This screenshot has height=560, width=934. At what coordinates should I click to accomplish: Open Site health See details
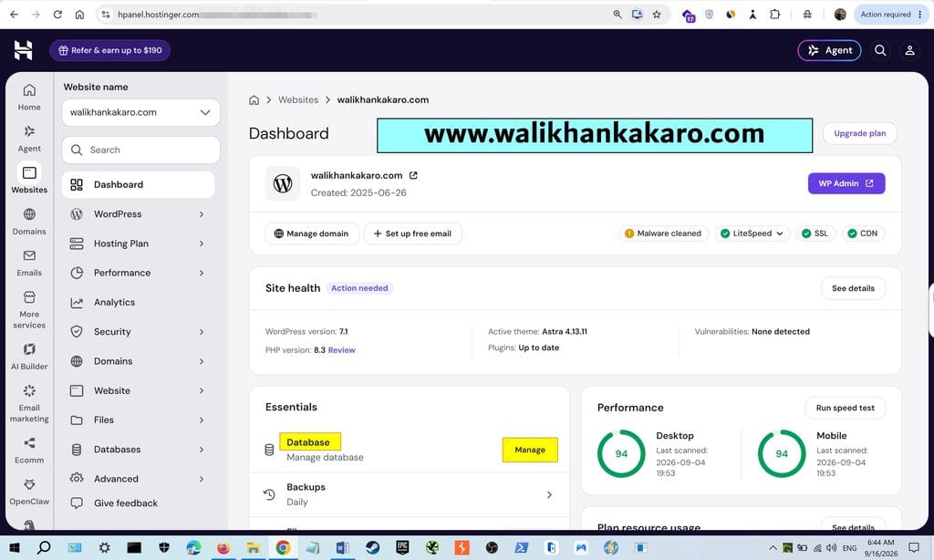pyautogui.click(x=853, y=288)
